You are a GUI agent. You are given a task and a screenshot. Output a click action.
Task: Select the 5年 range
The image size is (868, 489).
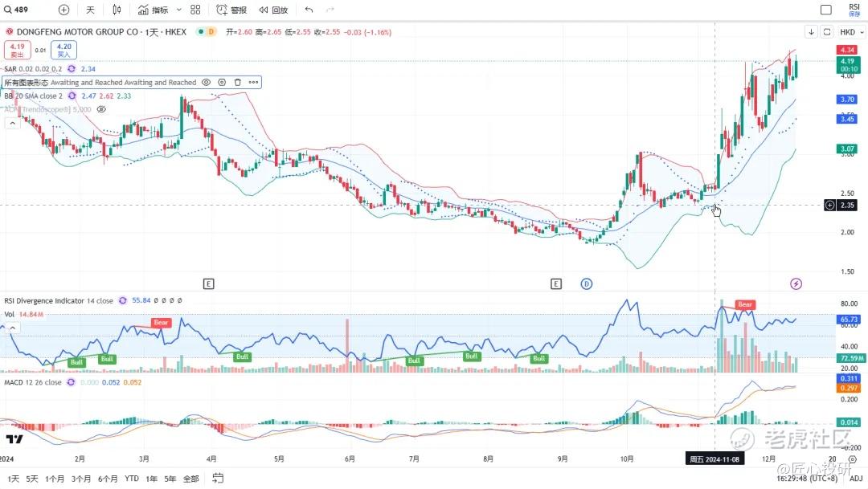pyautogui.click(x=170, y=479)
